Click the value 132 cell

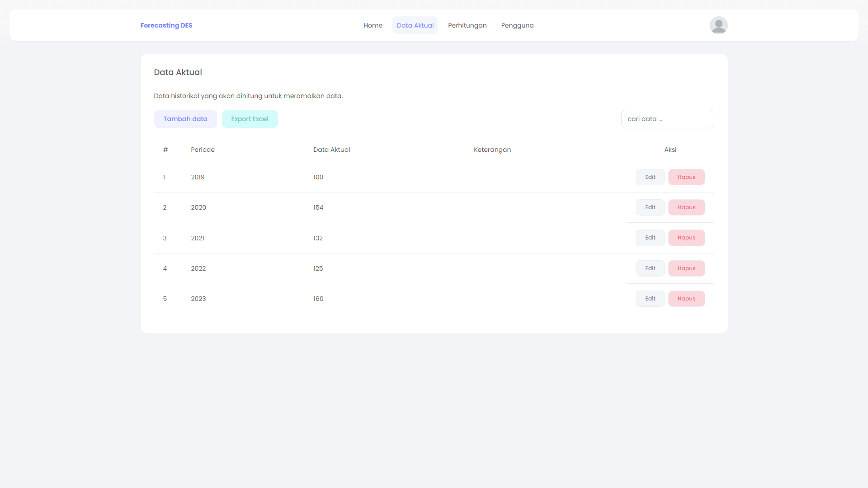[318, 238]
